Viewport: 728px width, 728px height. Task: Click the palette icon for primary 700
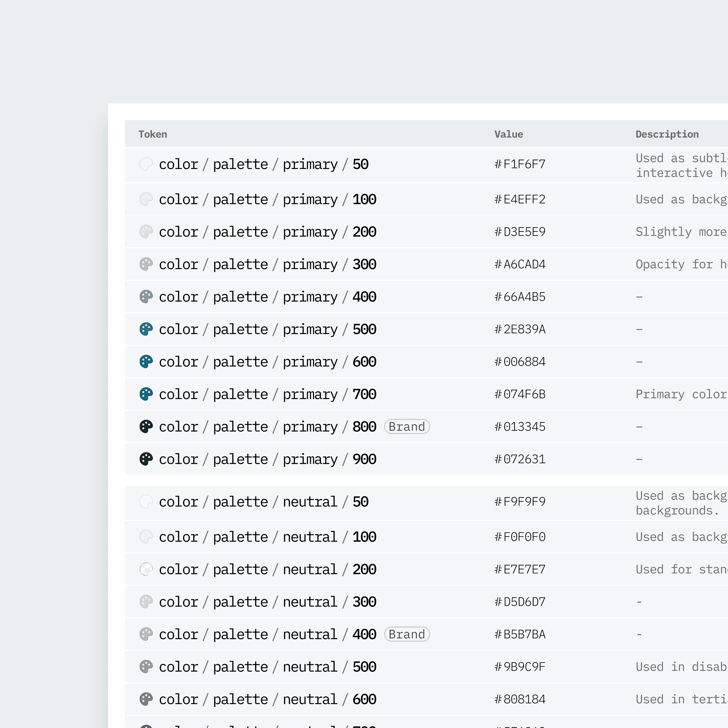click(146, 394)
